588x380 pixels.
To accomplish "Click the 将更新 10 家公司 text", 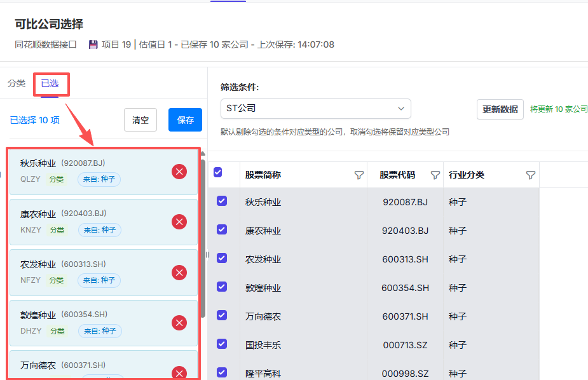I will pyautogui.click(x=558, y=109).
